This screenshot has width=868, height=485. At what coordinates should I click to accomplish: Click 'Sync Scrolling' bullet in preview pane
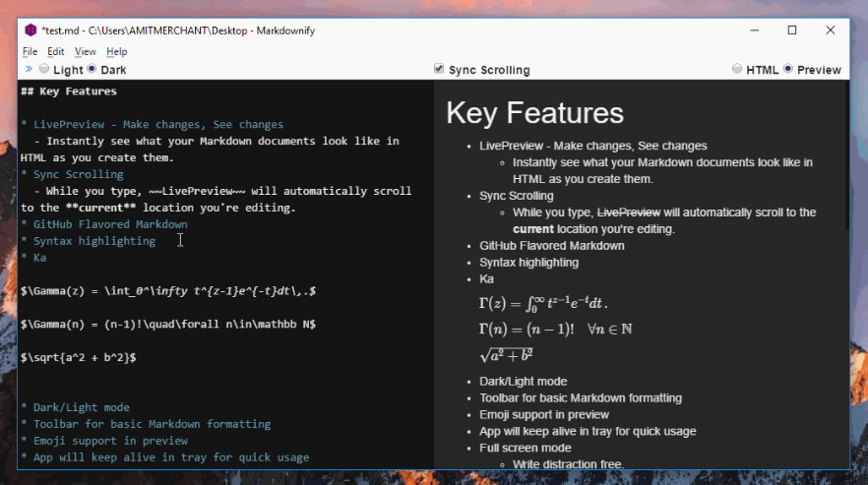(x=517, y=196)
